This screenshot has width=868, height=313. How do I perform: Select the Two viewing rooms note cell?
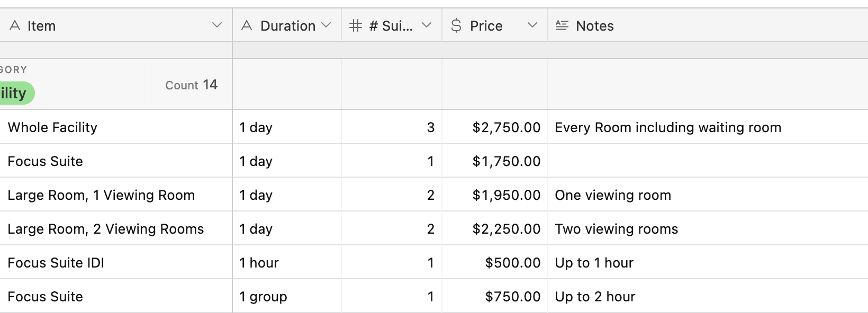point(708,228)
